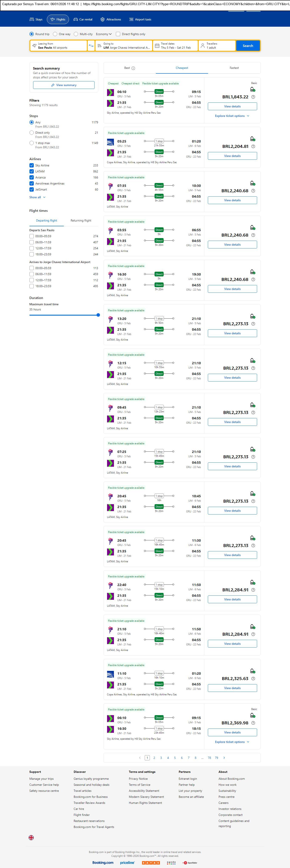The image size is (290, 868).
Task: Click the price help icon beside BRL2,325.63
Action: click(253, 679)
